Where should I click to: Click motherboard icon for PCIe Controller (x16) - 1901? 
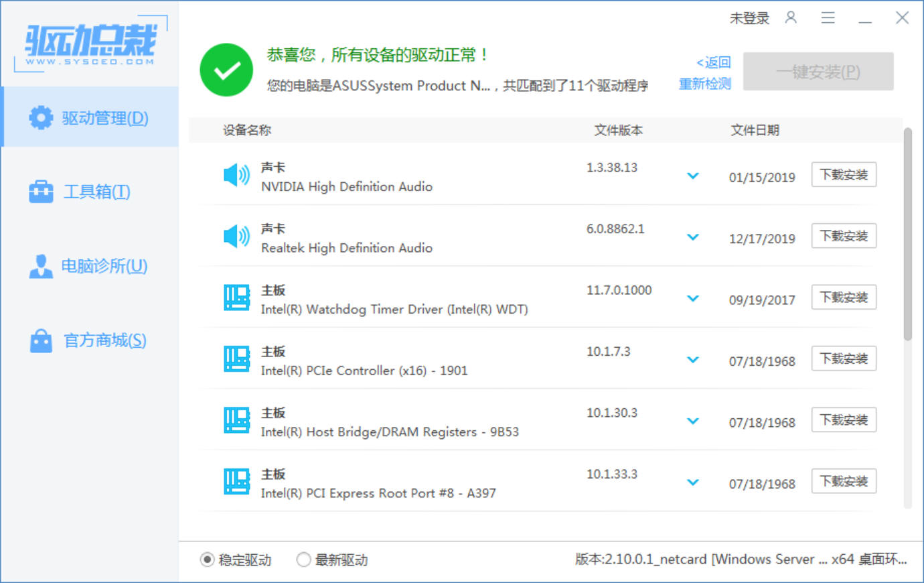(x=236, y=359)
